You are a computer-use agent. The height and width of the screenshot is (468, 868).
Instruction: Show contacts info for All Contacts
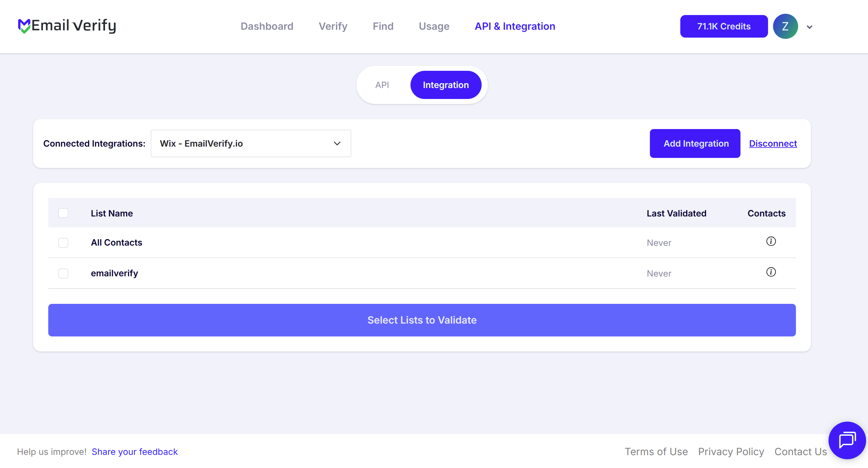tap(771, 241)
